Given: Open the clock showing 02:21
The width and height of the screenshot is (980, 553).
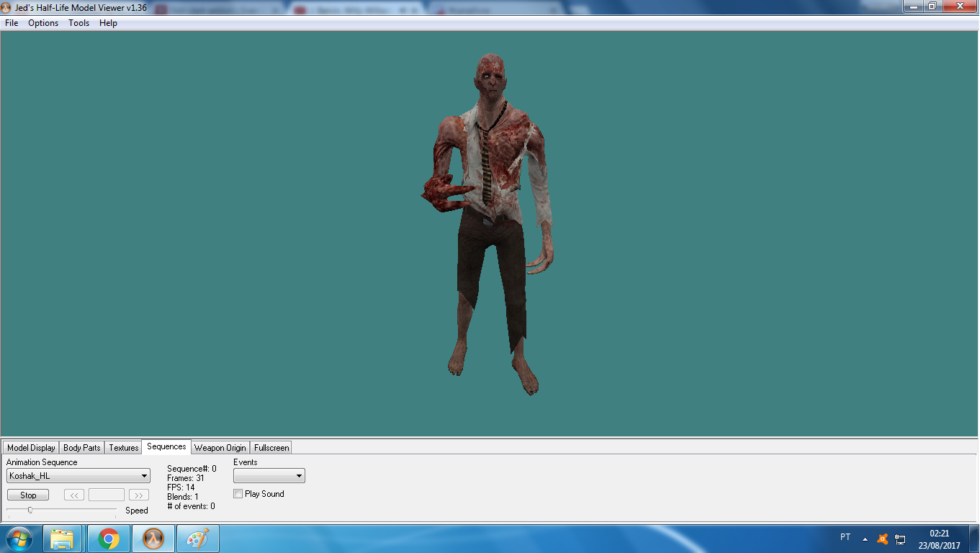Looking at the screenshot, I should click(939, 539).
